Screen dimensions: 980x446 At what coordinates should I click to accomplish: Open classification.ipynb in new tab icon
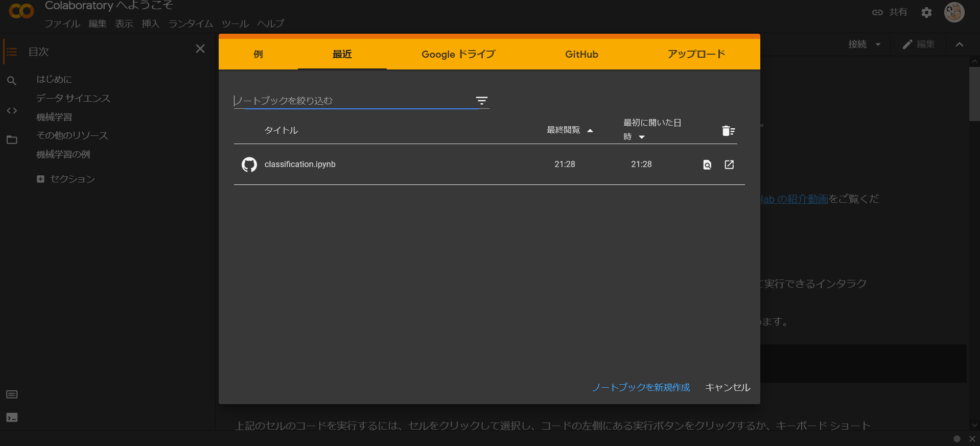pyautogui.click(x=729, y=165)
